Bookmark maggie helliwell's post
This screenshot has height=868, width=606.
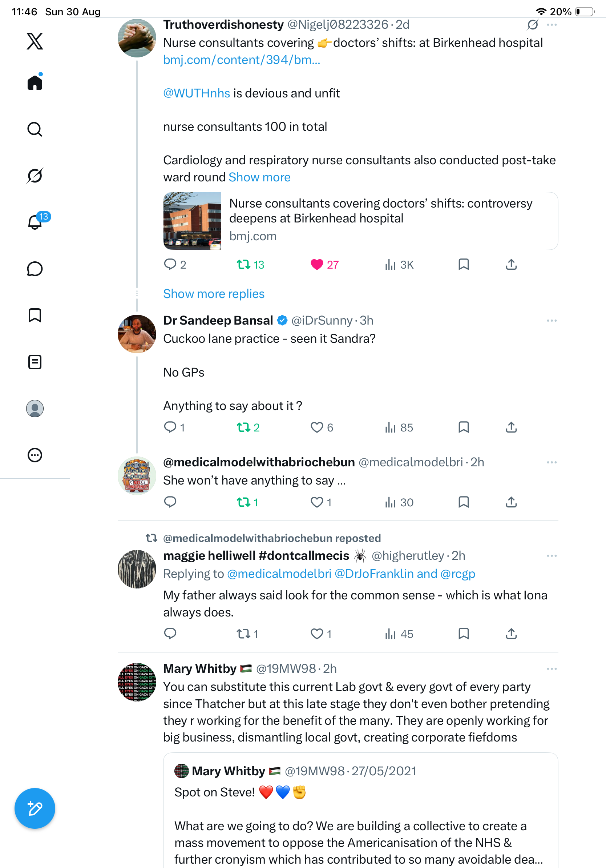click(x=464, y=634)
